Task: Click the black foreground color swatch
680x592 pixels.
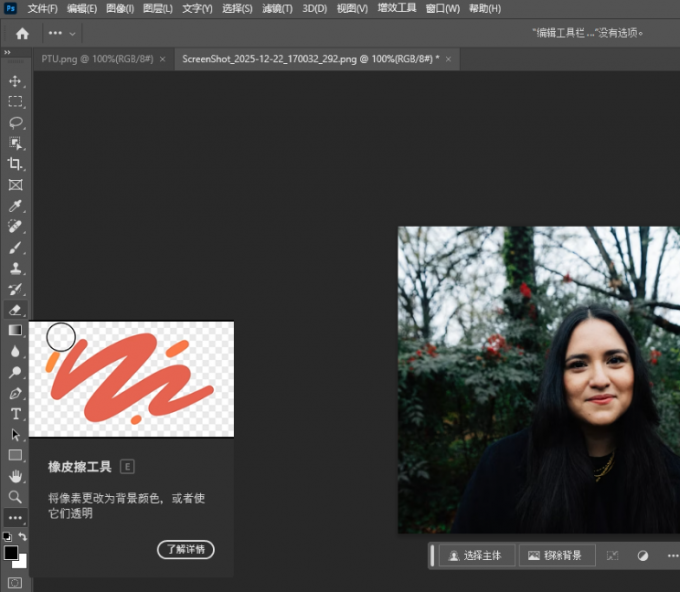Action: (11, 553)
